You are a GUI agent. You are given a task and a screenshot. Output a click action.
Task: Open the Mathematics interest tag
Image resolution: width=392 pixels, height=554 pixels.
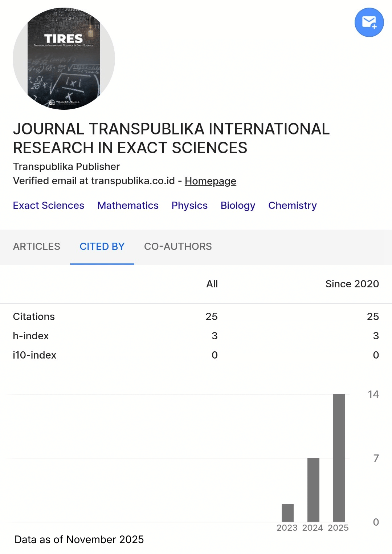click(x=128, y=206)
